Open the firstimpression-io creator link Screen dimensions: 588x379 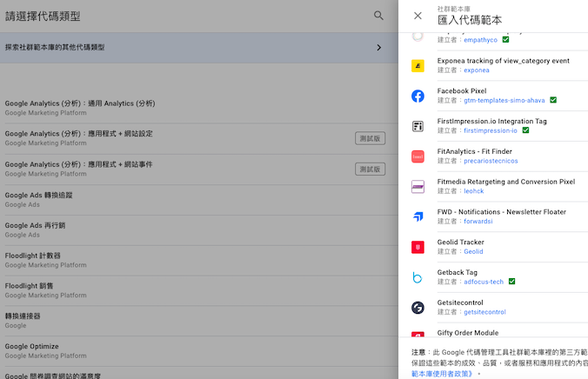[x=490, y=130]
